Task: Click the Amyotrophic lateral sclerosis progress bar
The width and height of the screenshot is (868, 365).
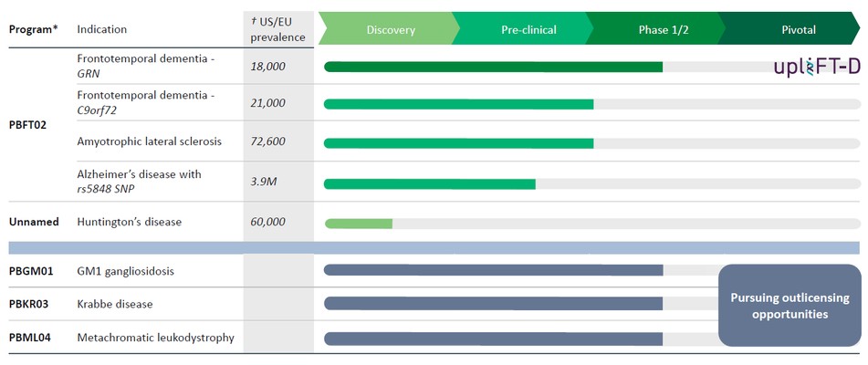Action: click(x=458, y=143)
